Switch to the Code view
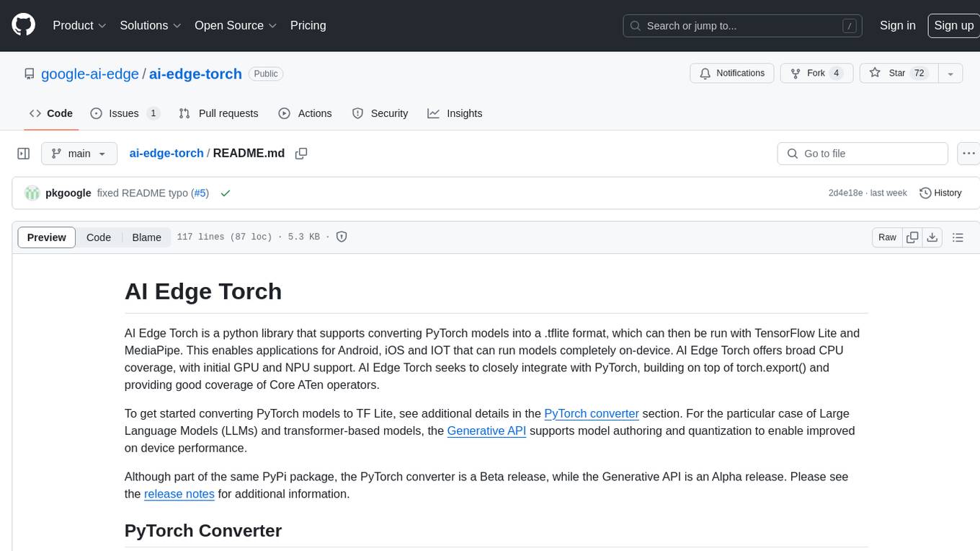Screen dimensions: 980x551 pos(99,237)
